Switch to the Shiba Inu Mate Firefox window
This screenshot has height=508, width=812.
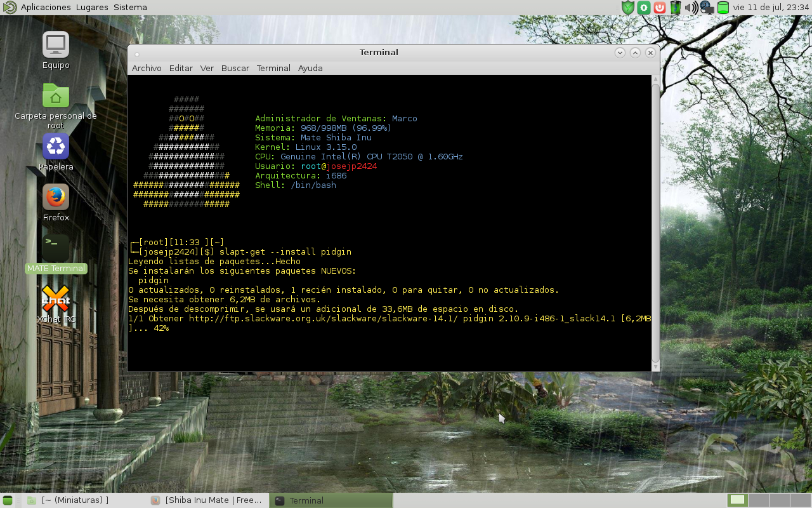click(208, 500)
